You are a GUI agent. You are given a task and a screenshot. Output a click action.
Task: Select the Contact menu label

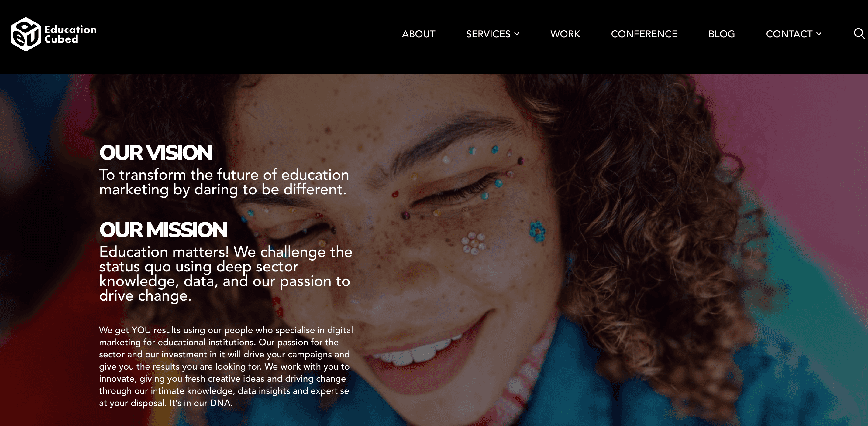[789, 34]
